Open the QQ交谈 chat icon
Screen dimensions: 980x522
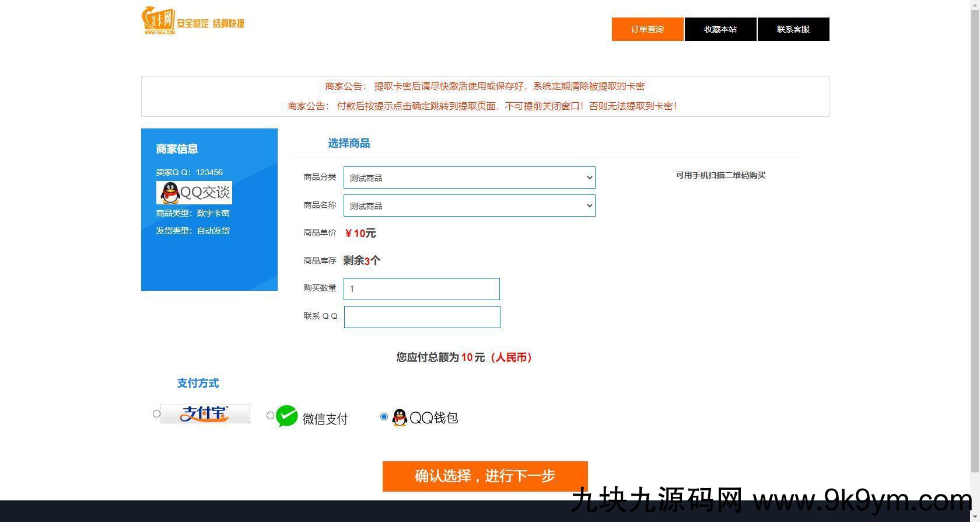coord(194,193)
